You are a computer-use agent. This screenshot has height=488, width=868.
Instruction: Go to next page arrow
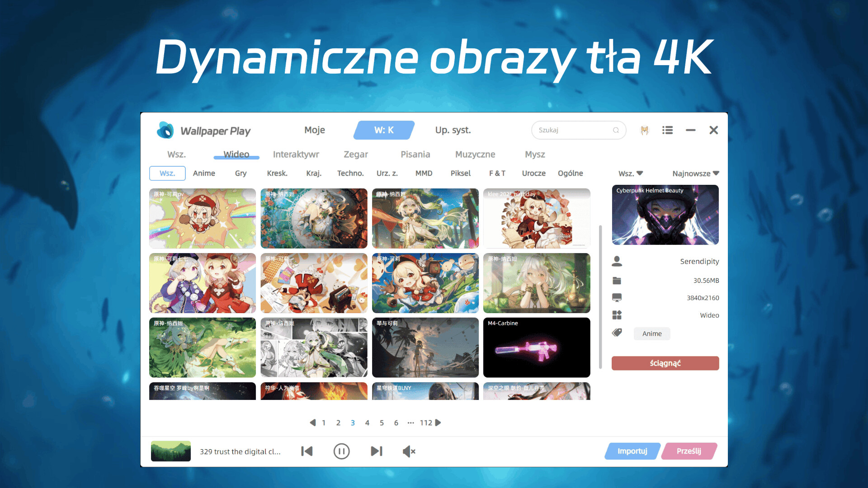[x=438, y=422]
